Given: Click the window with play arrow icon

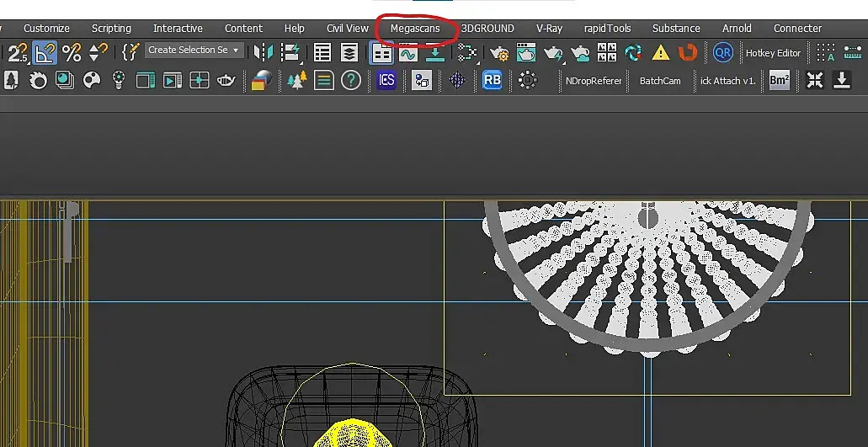Looking at the screenshot, I should [172, 81].
